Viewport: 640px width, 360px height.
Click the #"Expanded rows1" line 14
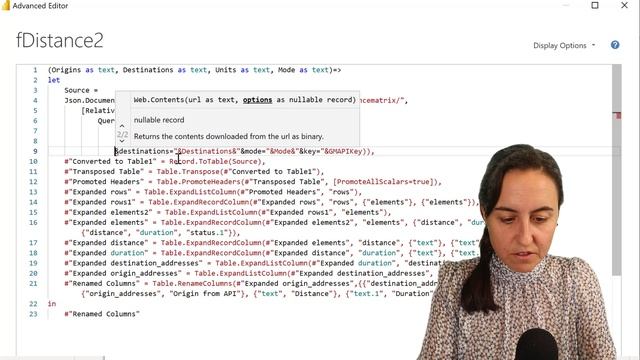[272, 202]
